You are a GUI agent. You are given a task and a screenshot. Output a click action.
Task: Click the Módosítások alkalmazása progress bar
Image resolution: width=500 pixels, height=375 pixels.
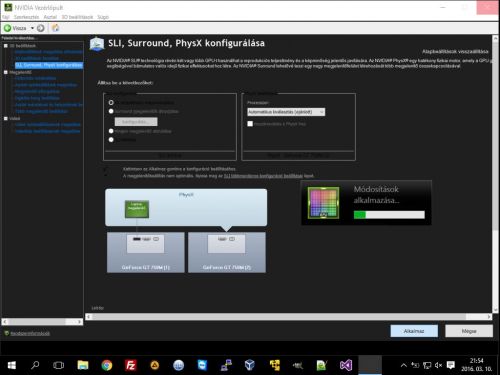click(x=389, y=215)
